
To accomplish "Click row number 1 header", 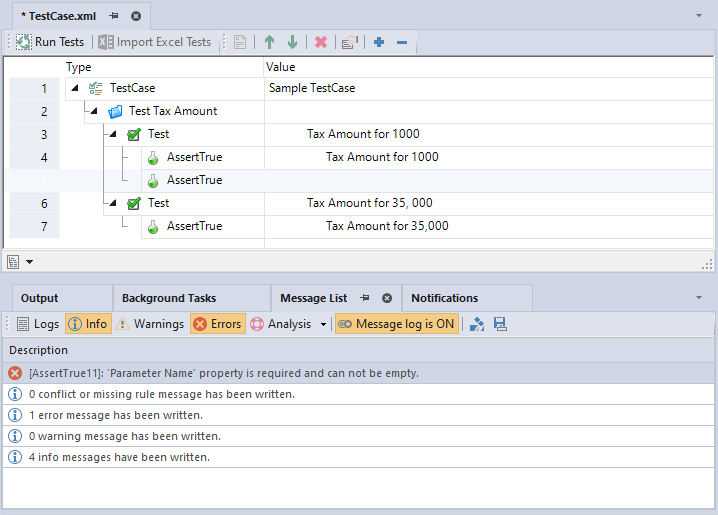I will point(34,88).
